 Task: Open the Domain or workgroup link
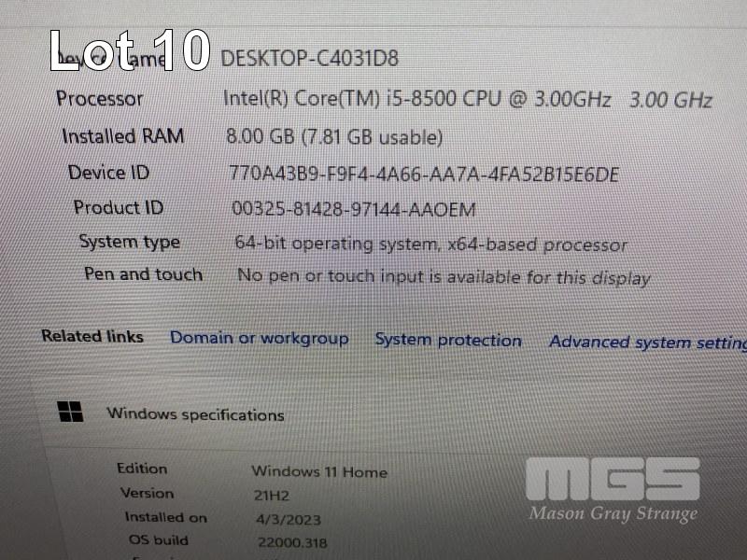[260, 338]
